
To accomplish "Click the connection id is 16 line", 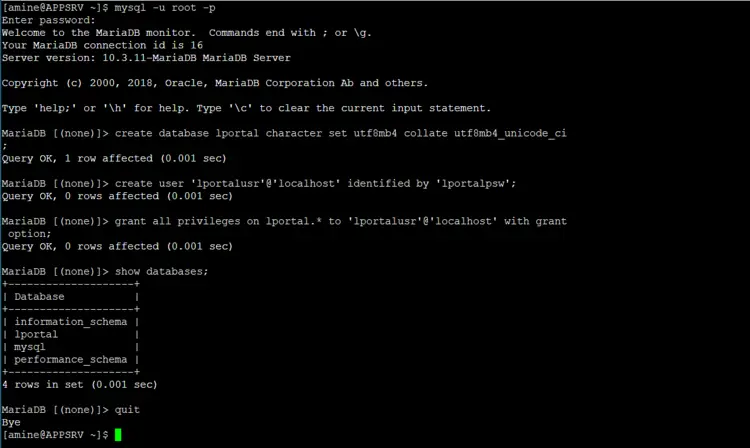I will (x=102, y=45).
